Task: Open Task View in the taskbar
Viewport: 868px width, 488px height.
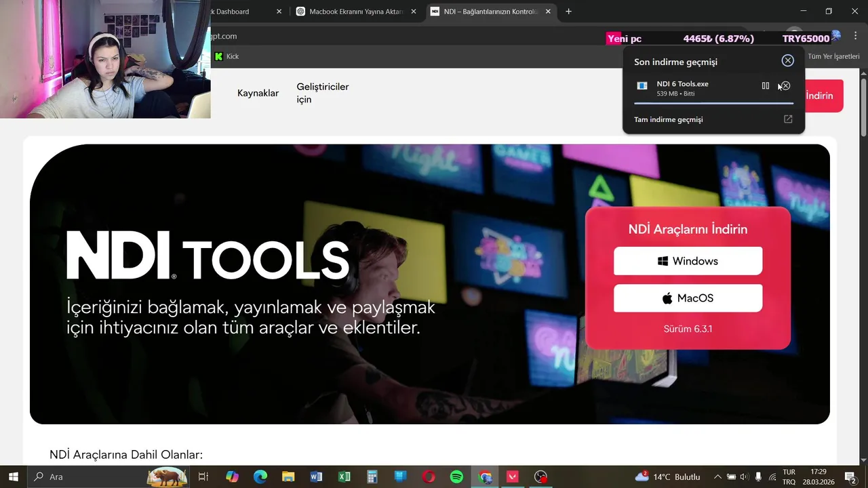Action: [x=203, y=476]
